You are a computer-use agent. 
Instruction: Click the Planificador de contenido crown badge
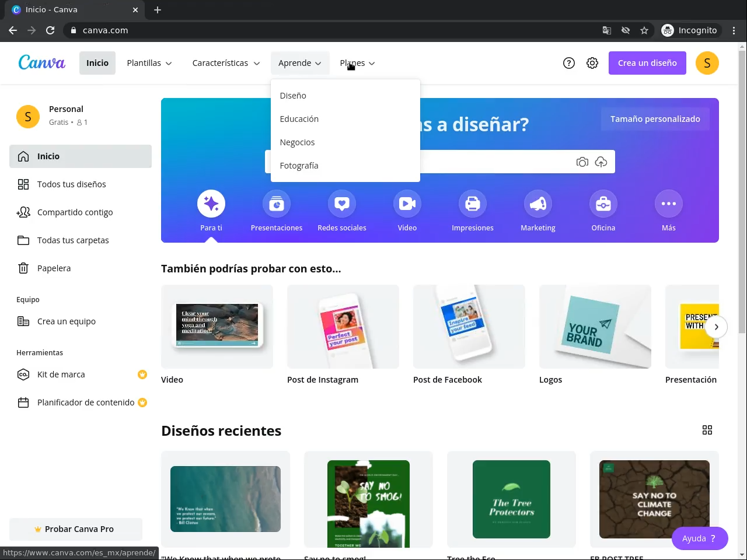(x=142, y=402)
